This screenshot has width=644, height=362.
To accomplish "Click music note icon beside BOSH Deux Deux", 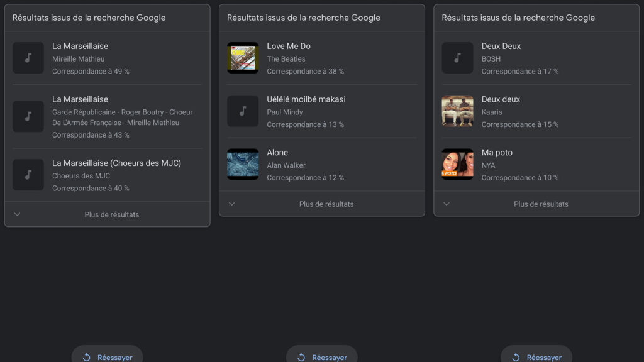I will pyautogui.click(x=458, y=58).
